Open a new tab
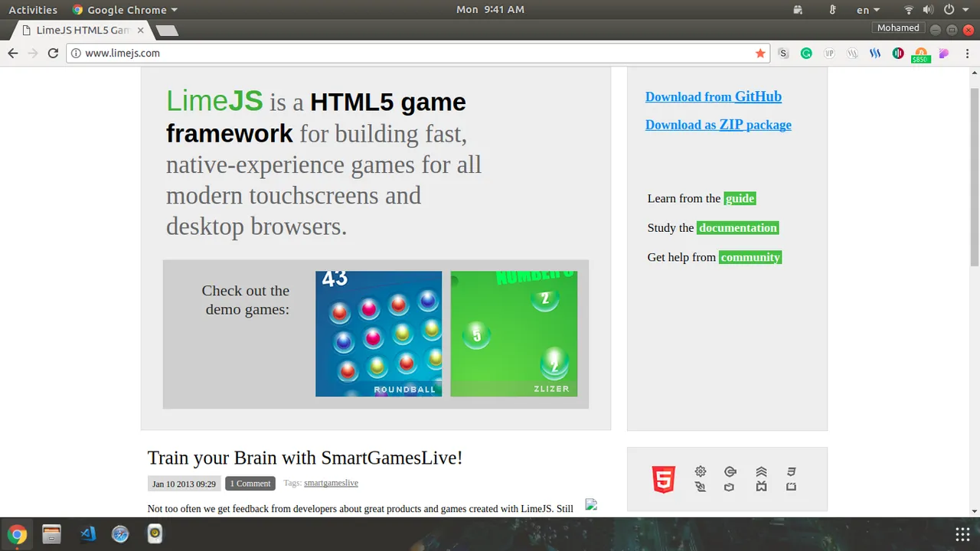 pyautogui.click(x=166, y=31)
